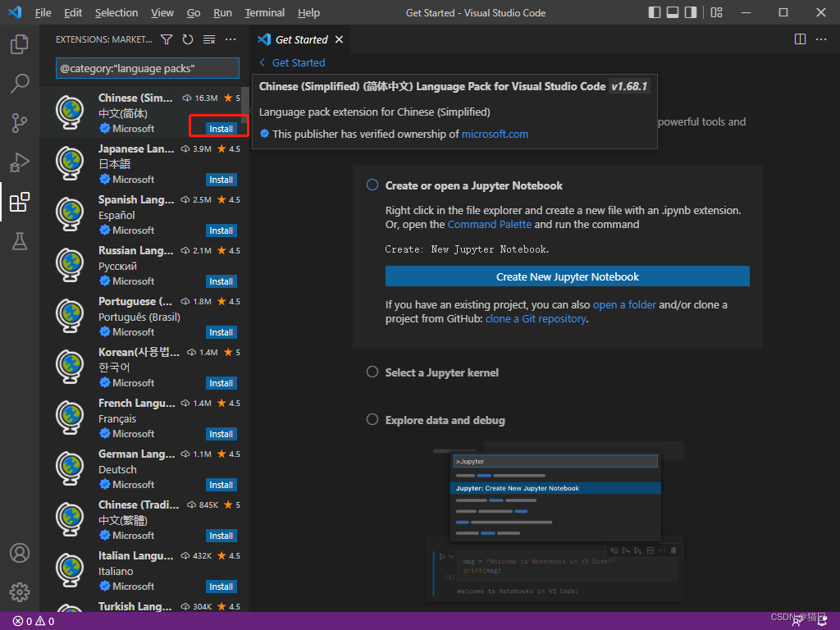Viewport: 840px width, 630px height.
Task: Click Create New Jupyter Notebook button
Action: [568, 276]
